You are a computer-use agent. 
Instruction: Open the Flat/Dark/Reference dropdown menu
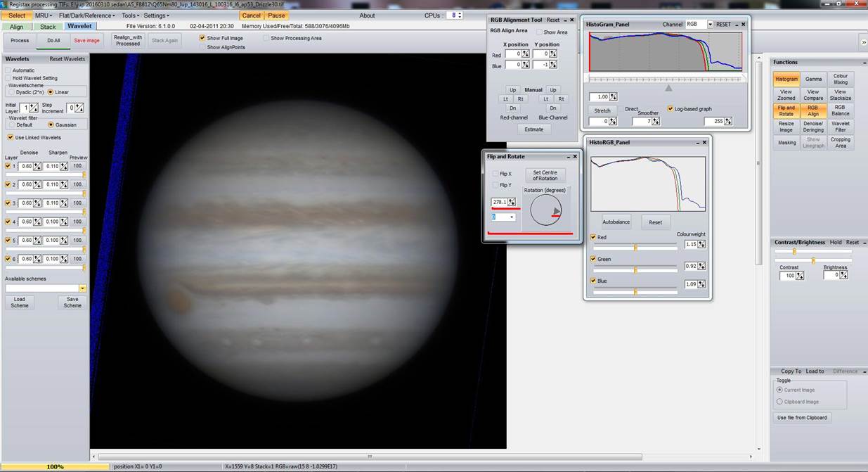87,15
